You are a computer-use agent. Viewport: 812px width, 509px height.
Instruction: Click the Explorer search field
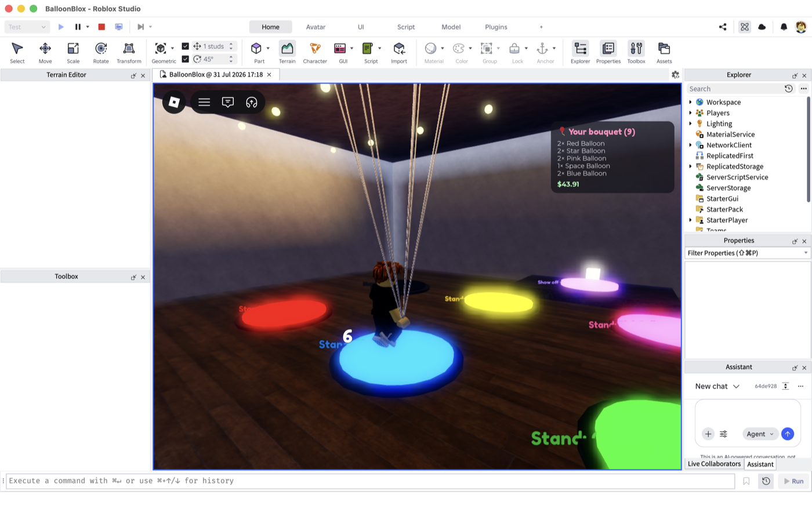[x=734, y=89]
